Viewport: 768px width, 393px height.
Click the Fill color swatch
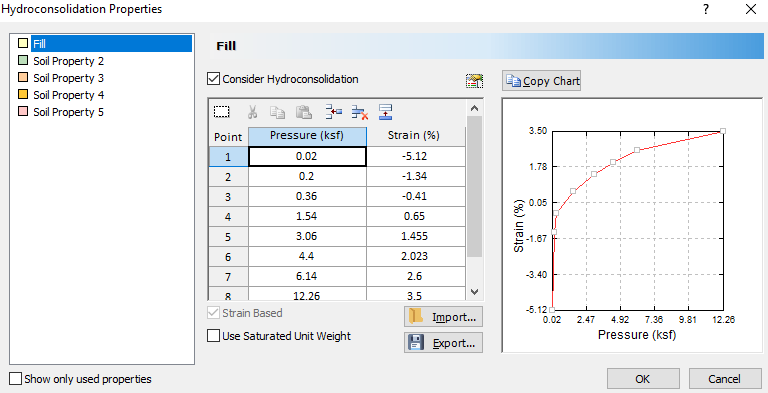click(x=23, y=44)
